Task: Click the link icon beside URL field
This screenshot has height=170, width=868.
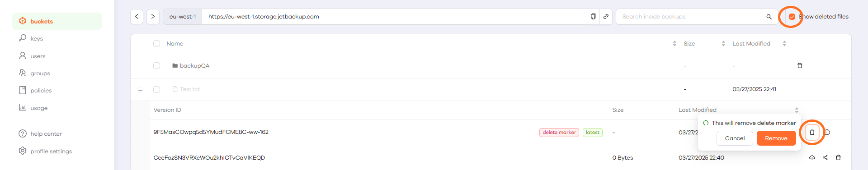Action: click(606, 17)
